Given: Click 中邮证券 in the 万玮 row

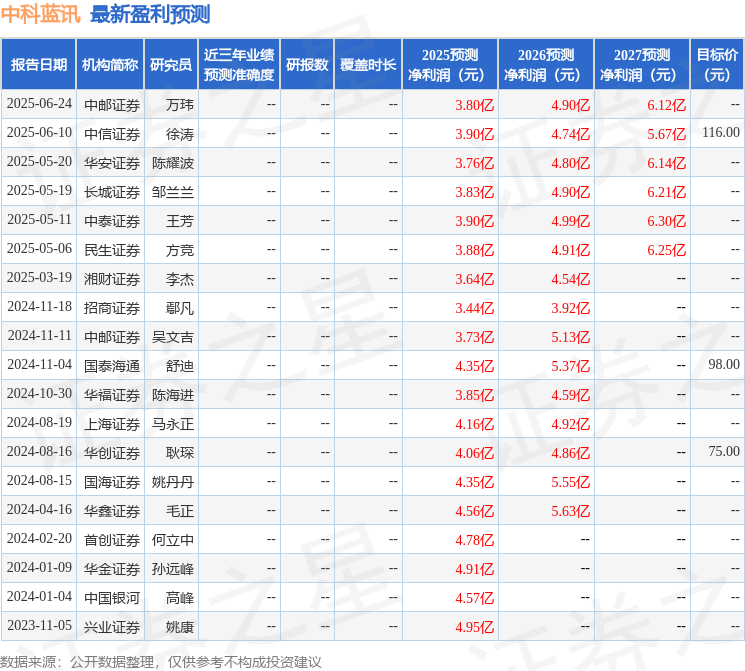Looking at the screenshot, I should click(112, 105).
